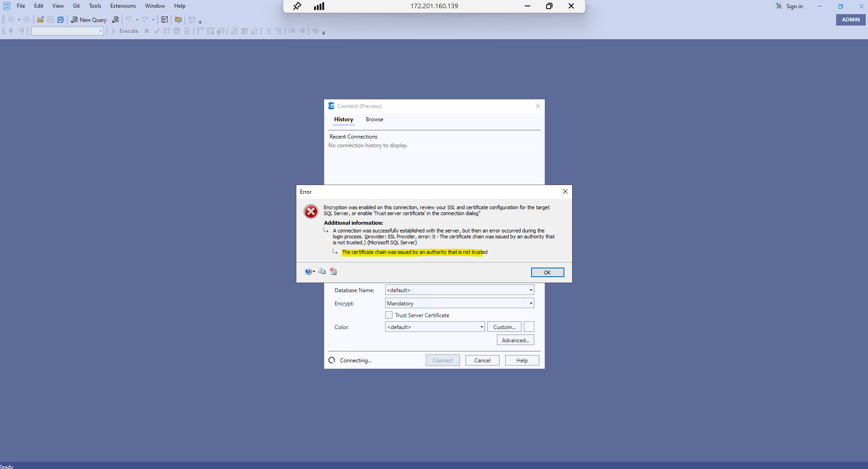Click the Results to File icon
This screenshot has height=469, width=868.
pos(254,31)
